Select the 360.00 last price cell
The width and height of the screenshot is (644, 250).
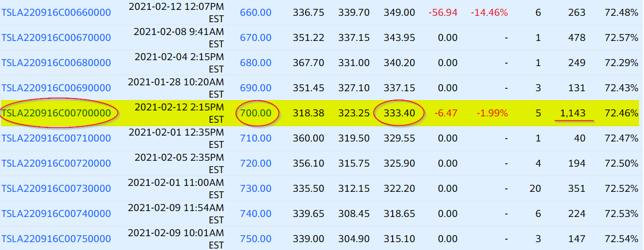click(309, 138)
